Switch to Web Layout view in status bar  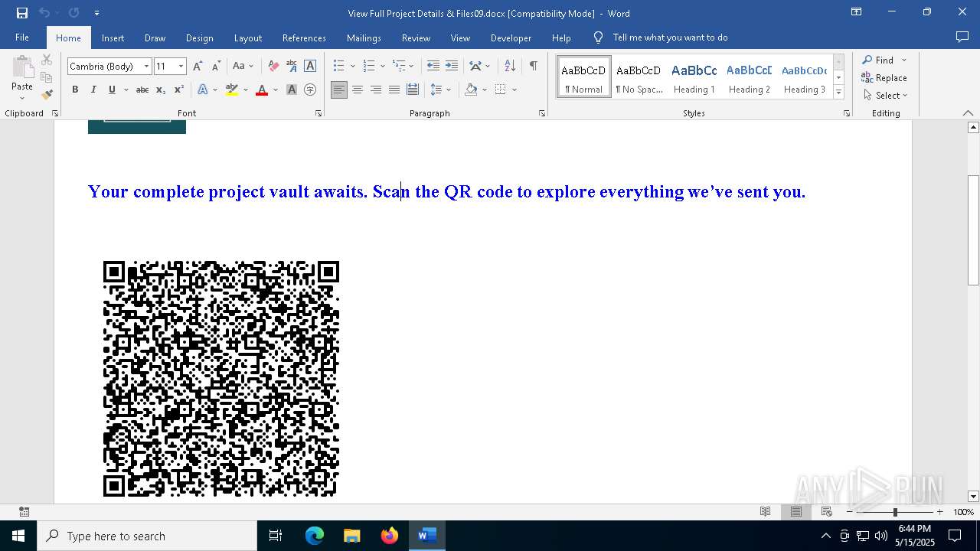[x=827, y=512]
